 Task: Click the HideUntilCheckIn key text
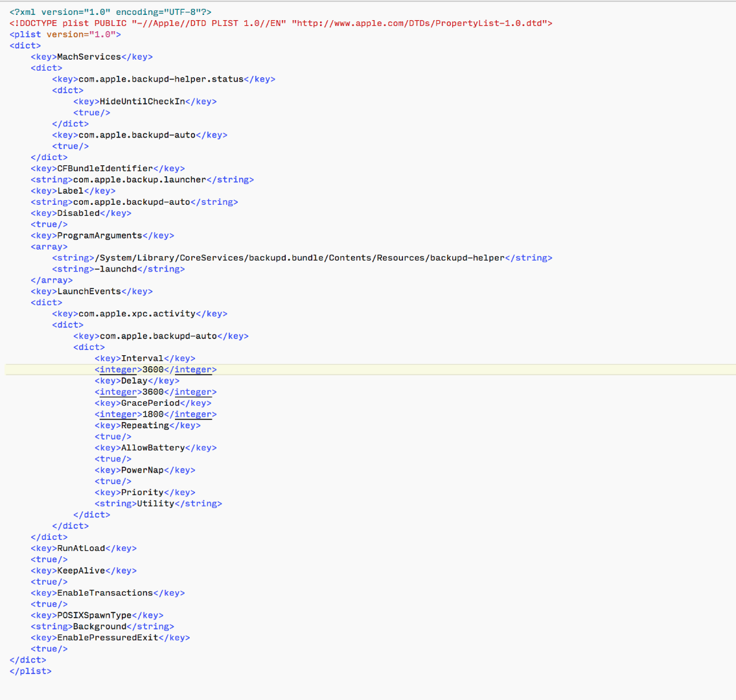point(142,102)
